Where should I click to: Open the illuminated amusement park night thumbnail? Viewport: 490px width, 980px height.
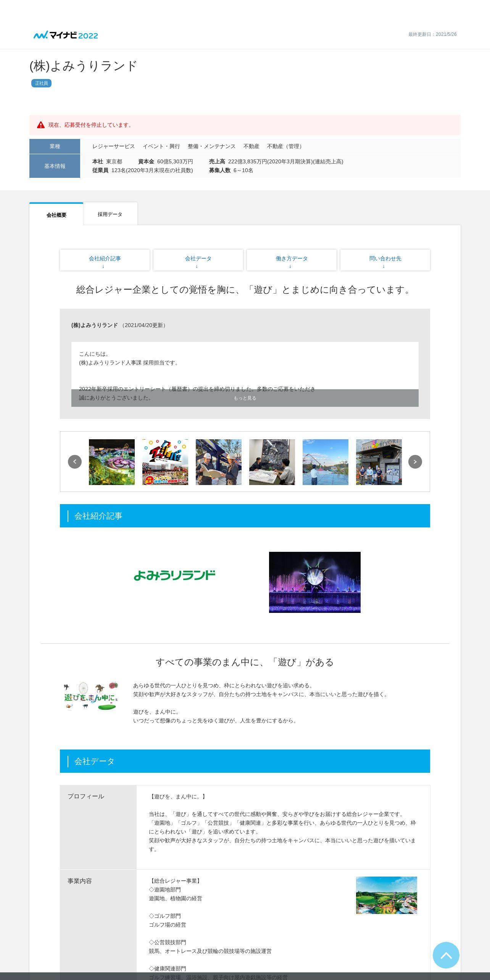click(112, 462)
